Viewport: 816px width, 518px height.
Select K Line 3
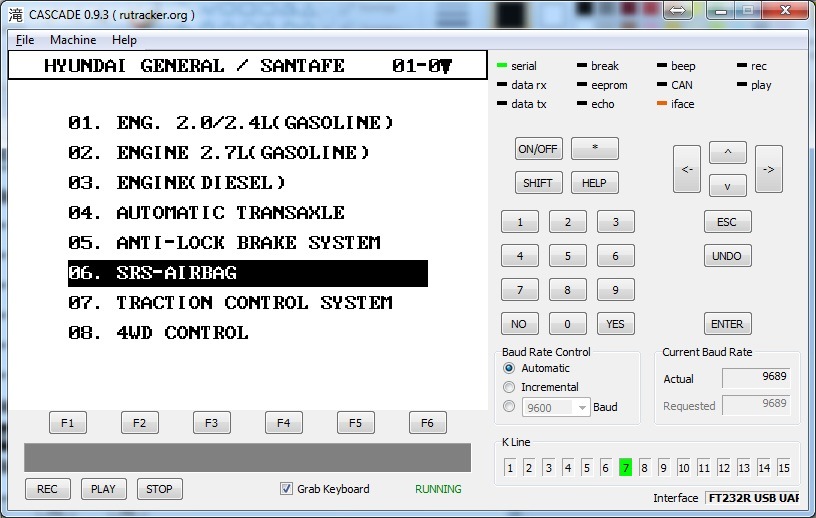coord(549,468)
